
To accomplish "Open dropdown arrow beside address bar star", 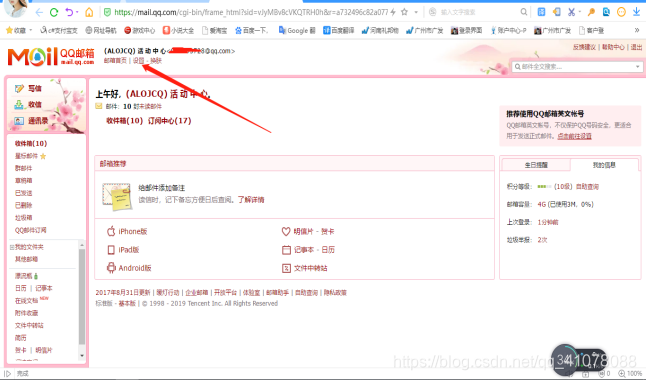I will tap(416, 12).
